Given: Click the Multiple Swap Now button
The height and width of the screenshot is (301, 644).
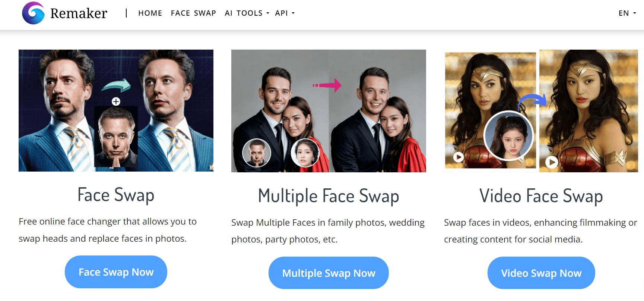Looking at the screenshot, I should point(329,273).
